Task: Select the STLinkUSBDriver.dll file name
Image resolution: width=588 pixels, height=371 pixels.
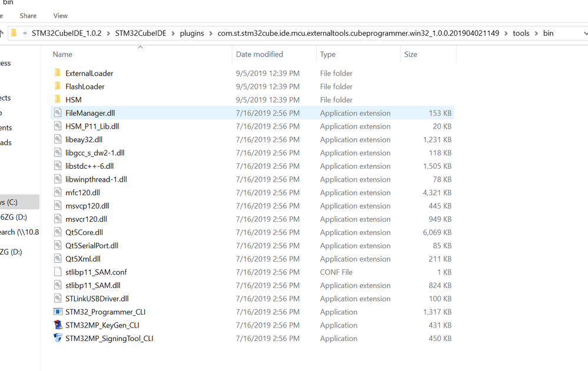Action: (97, 299)
